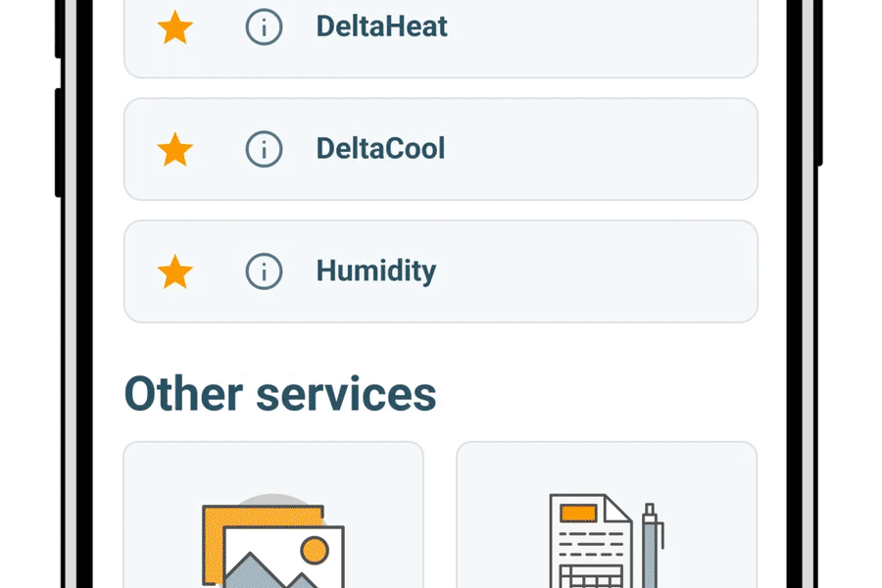The width and height of the screenshot is (882, 588).
Task: Tap the Humidity text label
Action: pyautogui.click(x=376, y=271)
